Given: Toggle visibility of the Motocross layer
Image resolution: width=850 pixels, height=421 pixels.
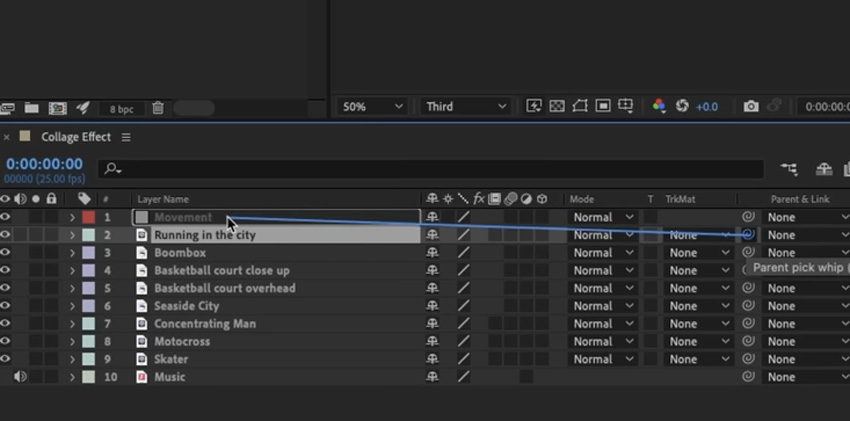Looking at the screenshot, I should pyautogui.click(x=5, y=341).
